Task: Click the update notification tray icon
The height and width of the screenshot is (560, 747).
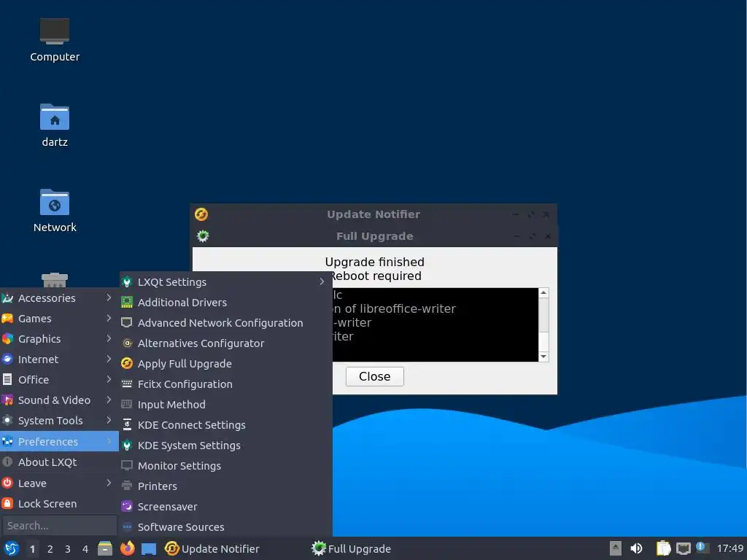Action: point(701,548)
